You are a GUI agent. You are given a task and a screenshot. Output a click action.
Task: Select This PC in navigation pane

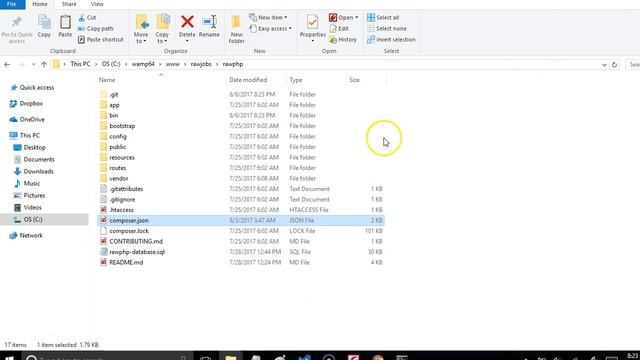click(x=25, y=135)
